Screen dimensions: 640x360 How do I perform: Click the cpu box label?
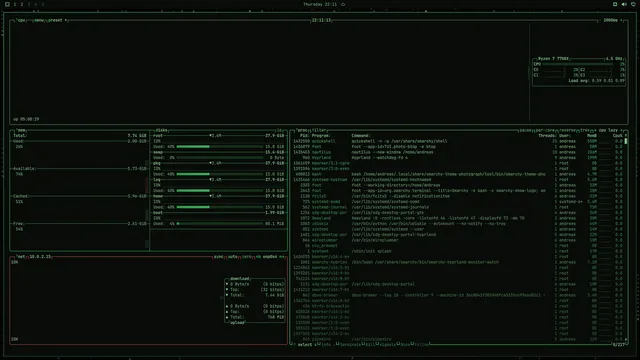point(21,20)
